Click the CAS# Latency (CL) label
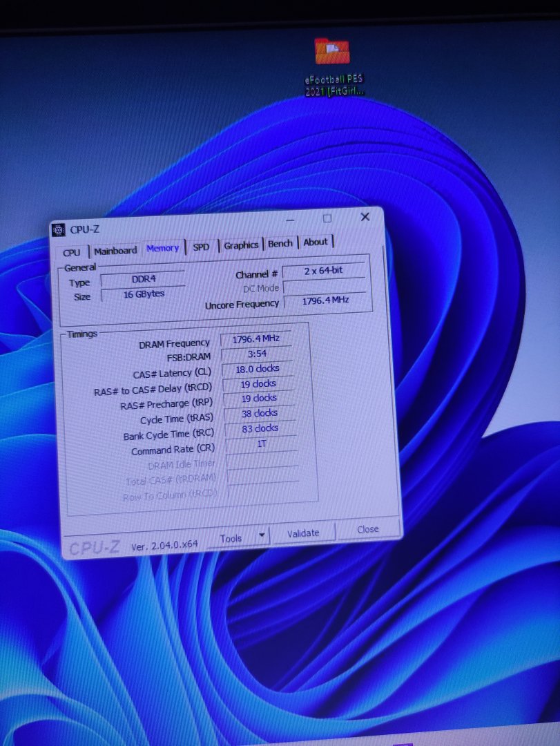 [172, 374]
